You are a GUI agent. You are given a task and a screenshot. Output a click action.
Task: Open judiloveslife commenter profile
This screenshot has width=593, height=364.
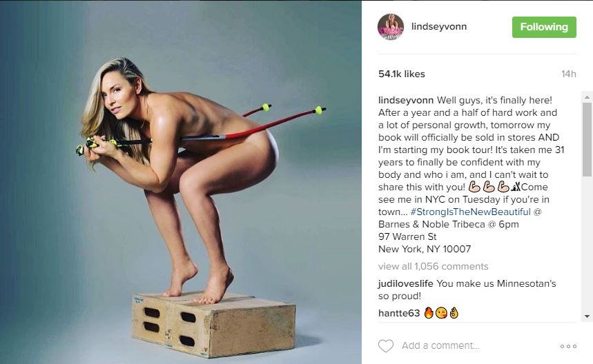click(406, 283)
